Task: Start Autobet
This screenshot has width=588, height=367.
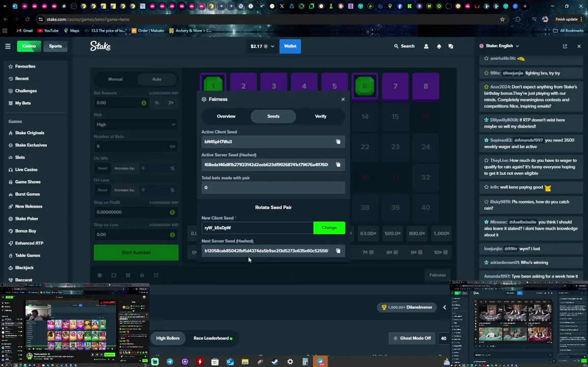Action: [x=136, y=252]
